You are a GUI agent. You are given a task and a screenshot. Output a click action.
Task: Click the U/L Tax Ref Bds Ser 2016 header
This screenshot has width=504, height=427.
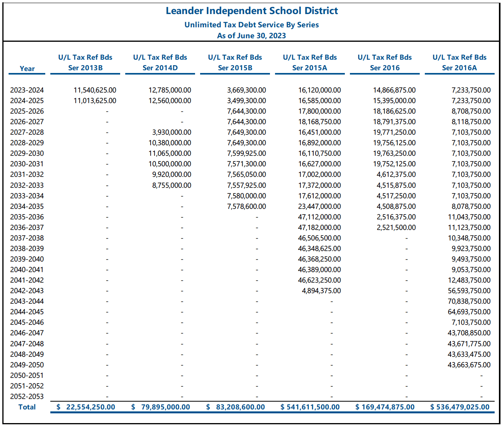coord(385,62)
